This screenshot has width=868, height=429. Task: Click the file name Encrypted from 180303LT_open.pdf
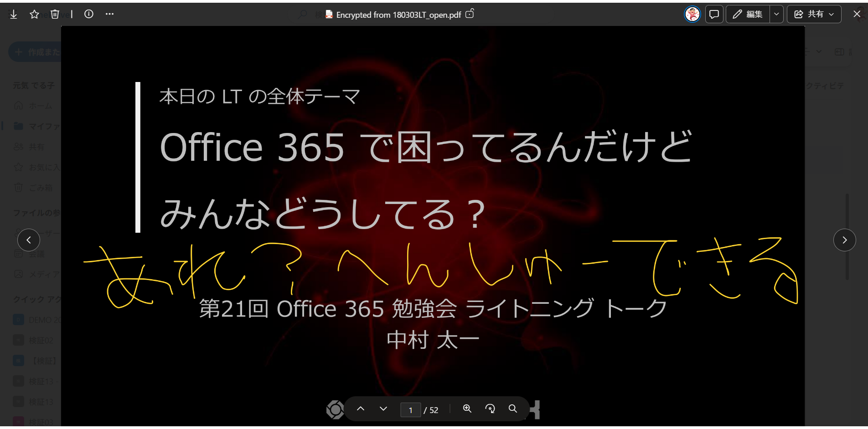pos(398,15)
